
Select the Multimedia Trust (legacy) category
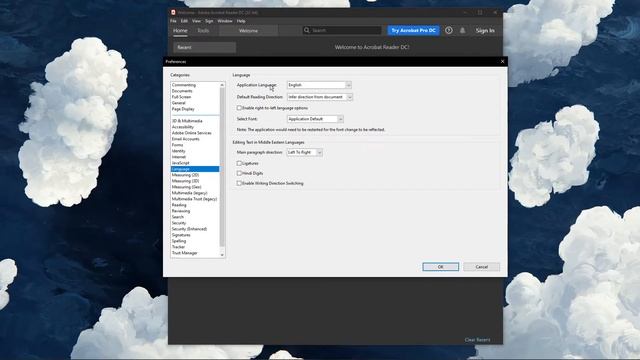(195, 199)
